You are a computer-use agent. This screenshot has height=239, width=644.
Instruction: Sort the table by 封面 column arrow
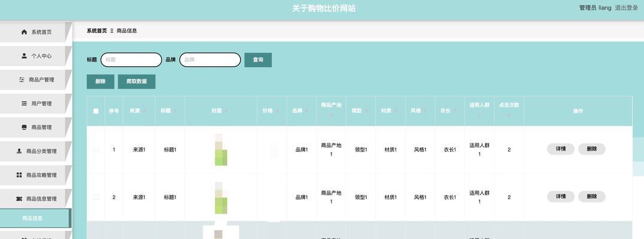[x=226, y=111]
